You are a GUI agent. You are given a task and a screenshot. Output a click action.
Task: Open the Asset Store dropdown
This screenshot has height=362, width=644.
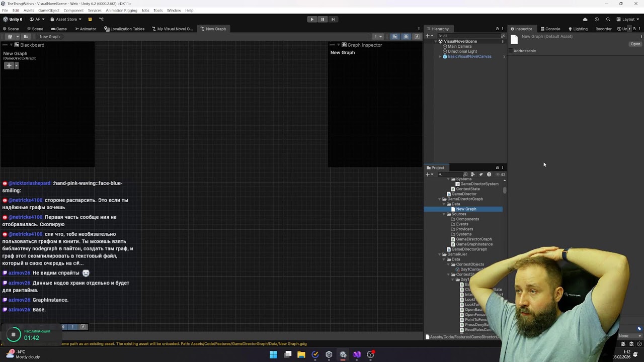65,19
